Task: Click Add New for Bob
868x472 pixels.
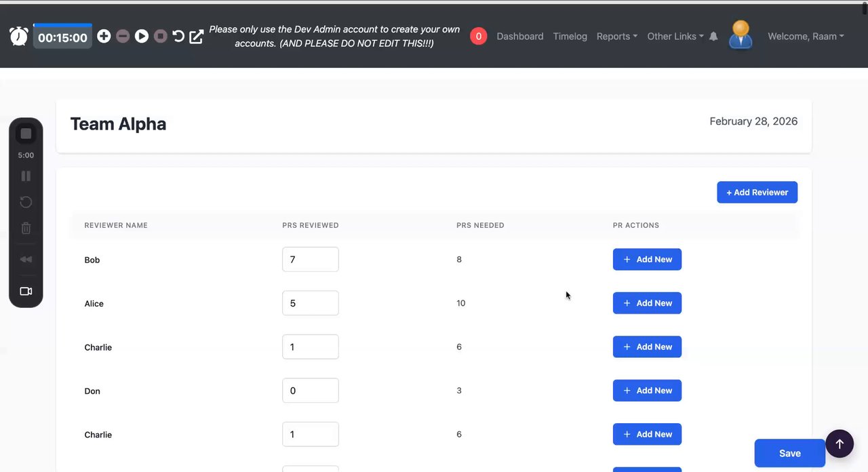Action: point(647,260)
